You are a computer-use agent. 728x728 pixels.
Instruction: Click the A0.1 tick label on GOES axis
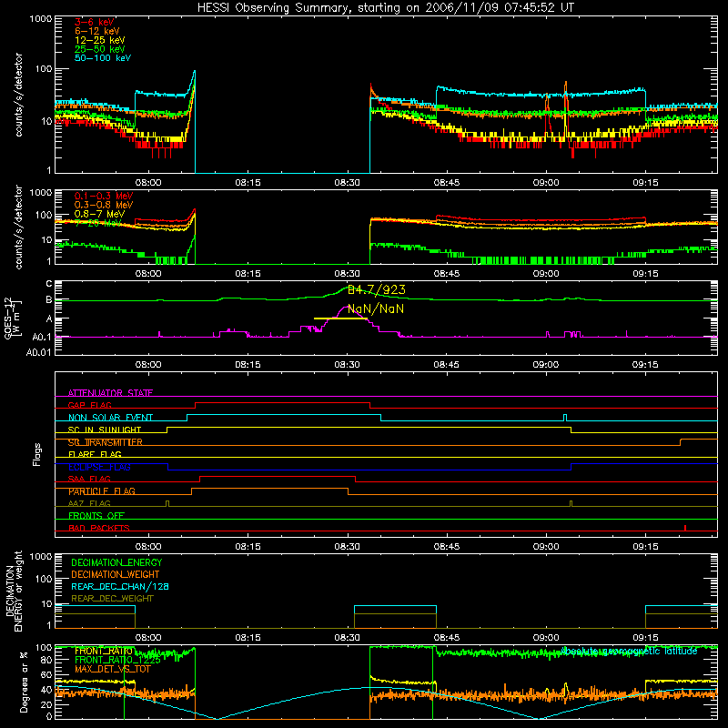pyautogui.click(x=42, y=338)
